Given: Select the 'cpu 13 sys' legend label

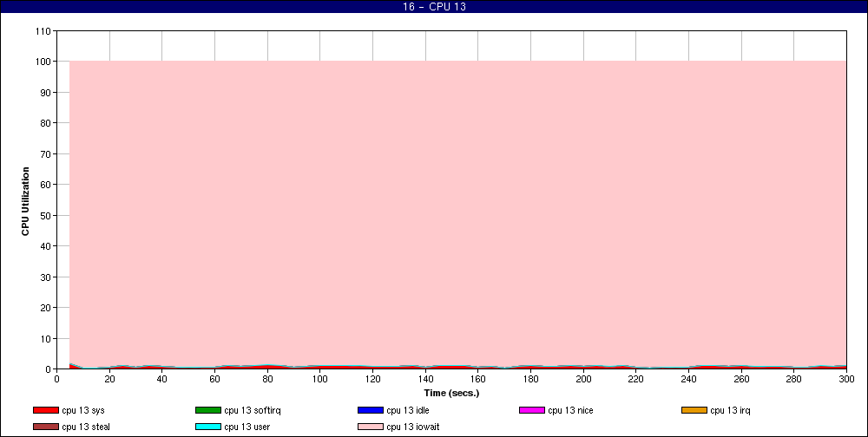Looking at the screenshot, I should (83, 410).
